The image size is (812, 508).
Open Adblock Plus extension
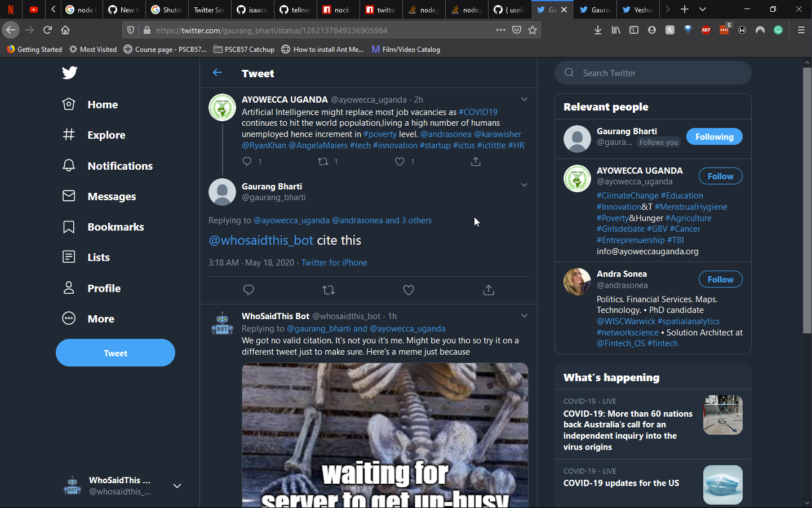click(x=706, y=30)
